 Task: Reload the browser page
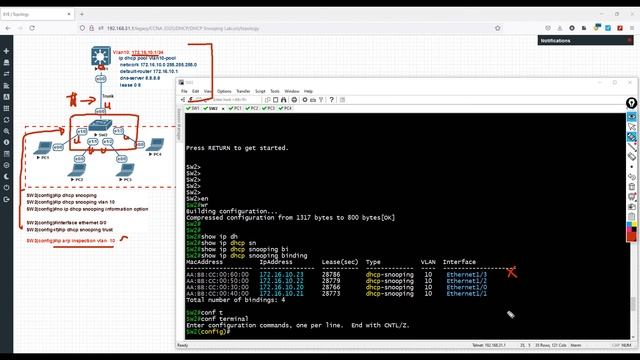(32, 28)
